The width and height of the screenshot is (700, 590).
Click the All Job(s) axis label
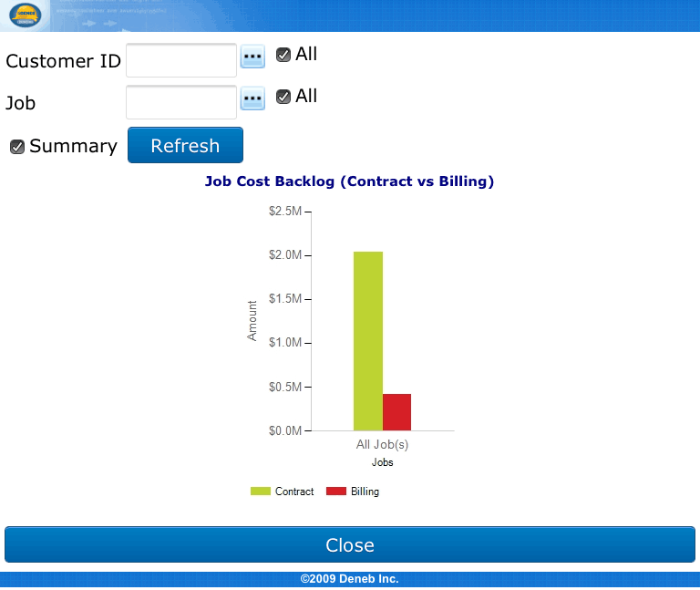(x=382, y=444)
